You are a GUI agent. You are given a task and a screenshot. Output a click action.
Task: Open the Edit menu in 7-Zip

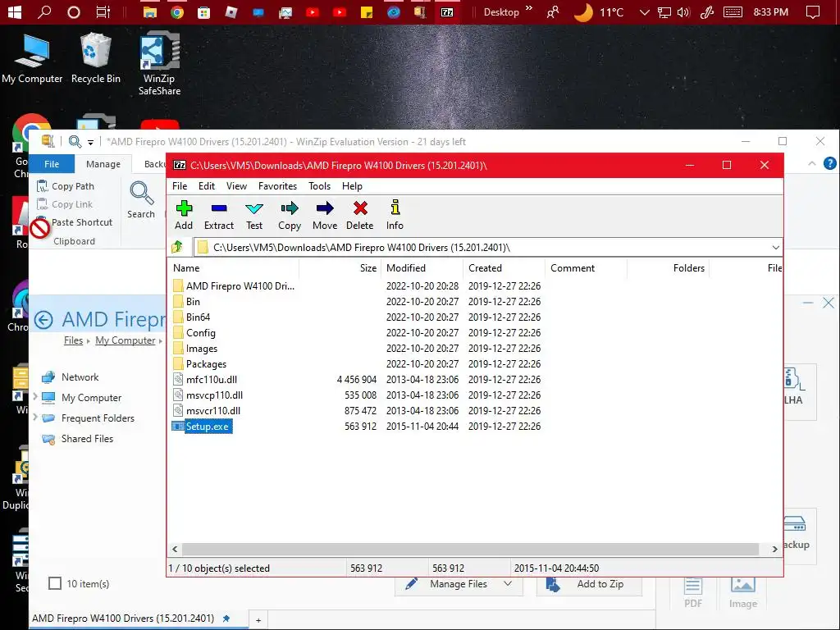[207, 186]
